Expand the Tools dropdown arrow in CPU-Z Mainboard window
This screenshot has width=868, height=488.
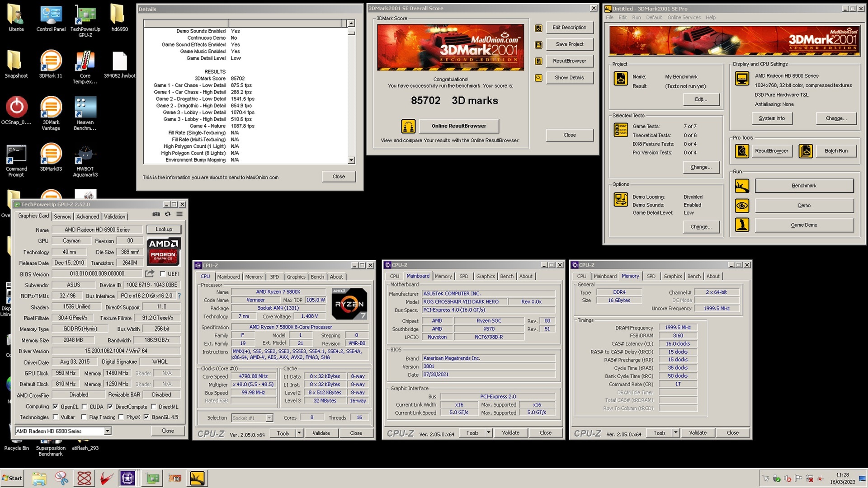click(x=489, y=432)
